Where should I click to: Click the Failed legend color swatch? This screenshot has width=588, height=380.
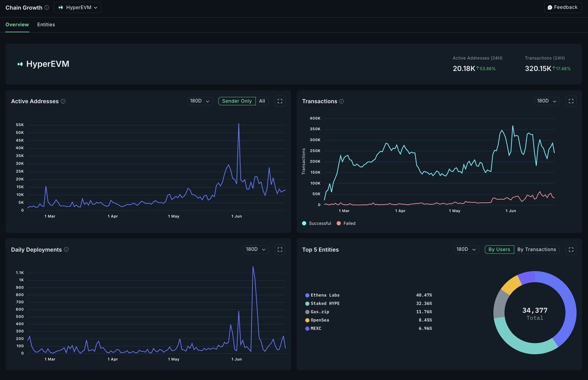point(339,223)
